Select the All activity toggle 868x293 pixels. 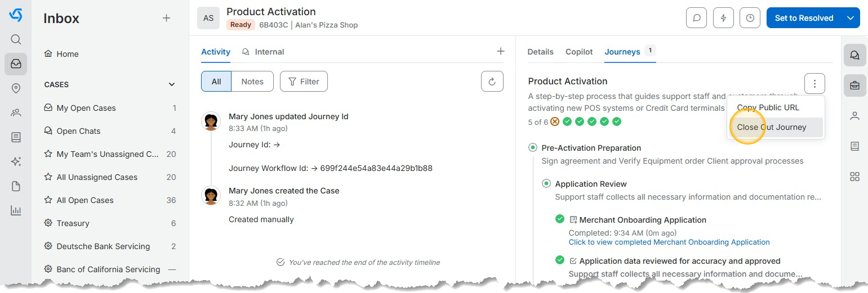216,82
